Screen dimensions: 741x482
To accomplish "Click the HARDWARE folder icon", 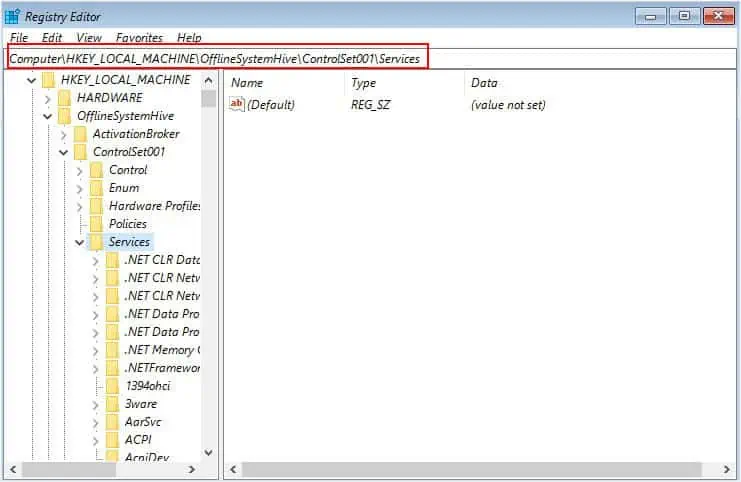I will coord(64,98).
